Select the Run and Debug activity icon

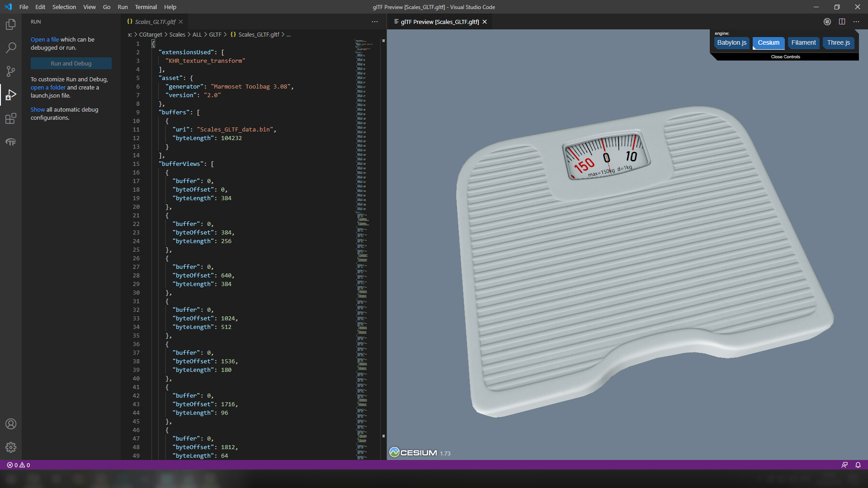coord(11,95)
